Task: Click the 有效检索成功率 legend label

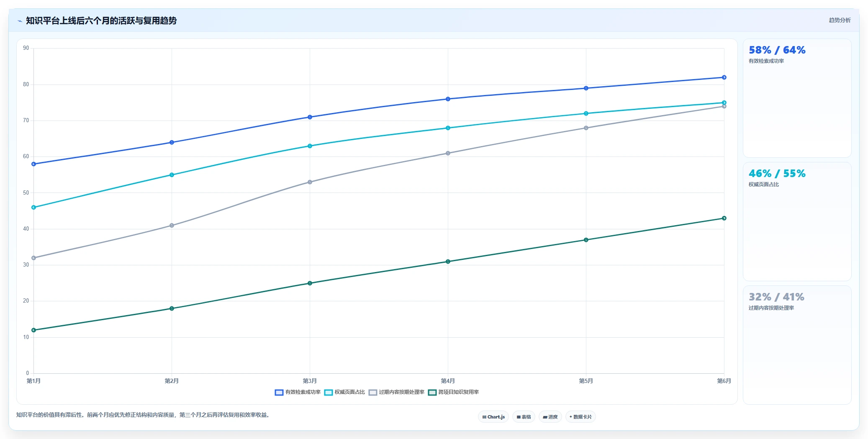Action: tap(303, 392)
